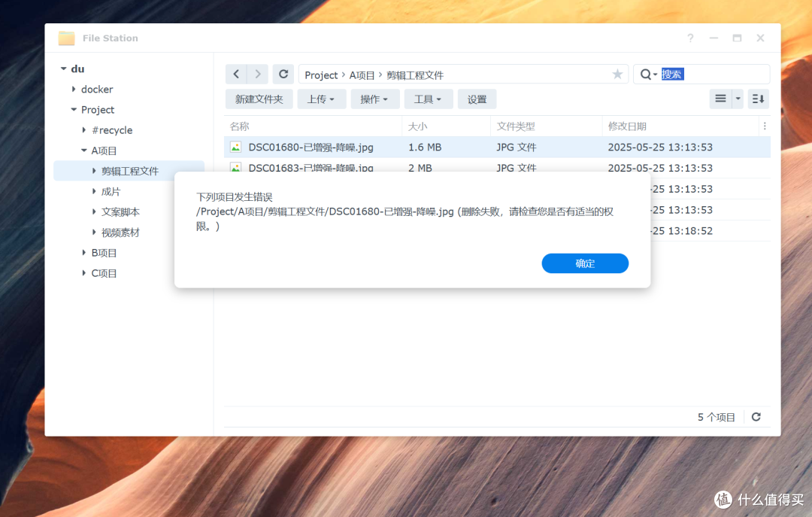Select file DSC01680-已增强-降噪.jpg

point(311,147)
